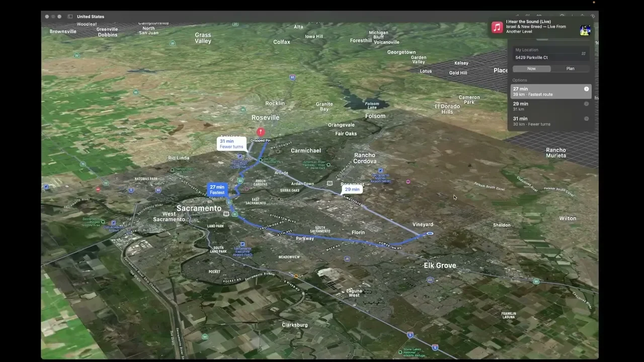The height and width of the screenshot is (362, 644).
Task: Select the Rocklin label
Action: pos(275,104)
